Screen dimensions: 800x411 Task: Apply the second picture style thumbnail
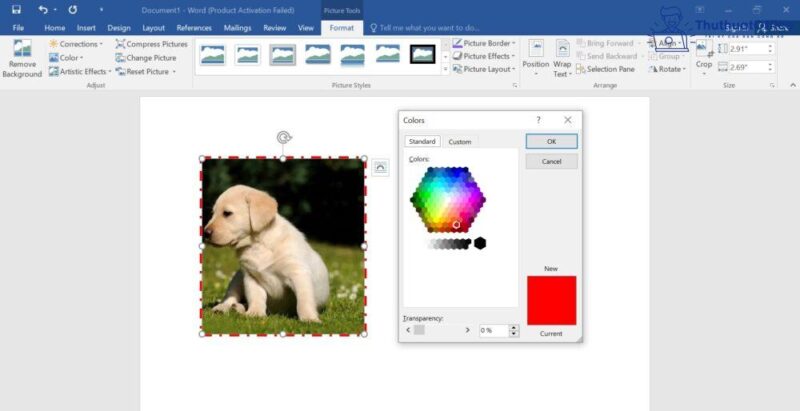247,54
